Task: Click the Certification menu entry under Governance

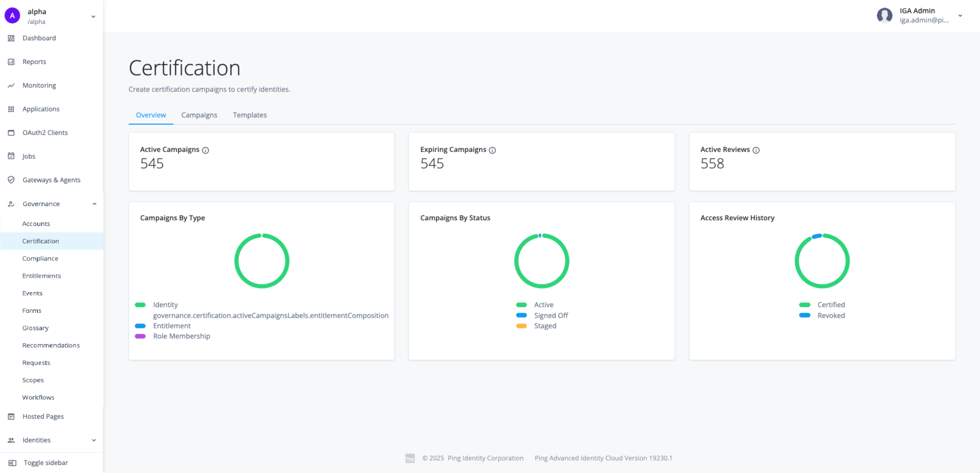Action: [40, 241]
